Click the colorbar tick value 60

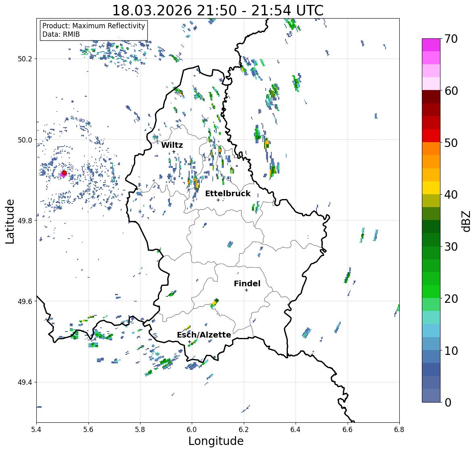pyautogui.click(x=451, y=91)
